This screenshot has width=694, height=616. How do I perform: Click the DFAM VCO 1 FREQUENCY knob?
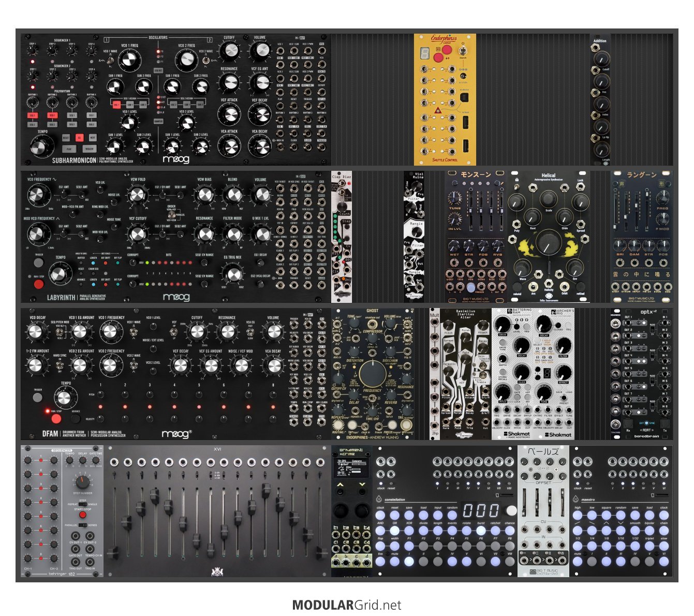[x=110, y=332]
